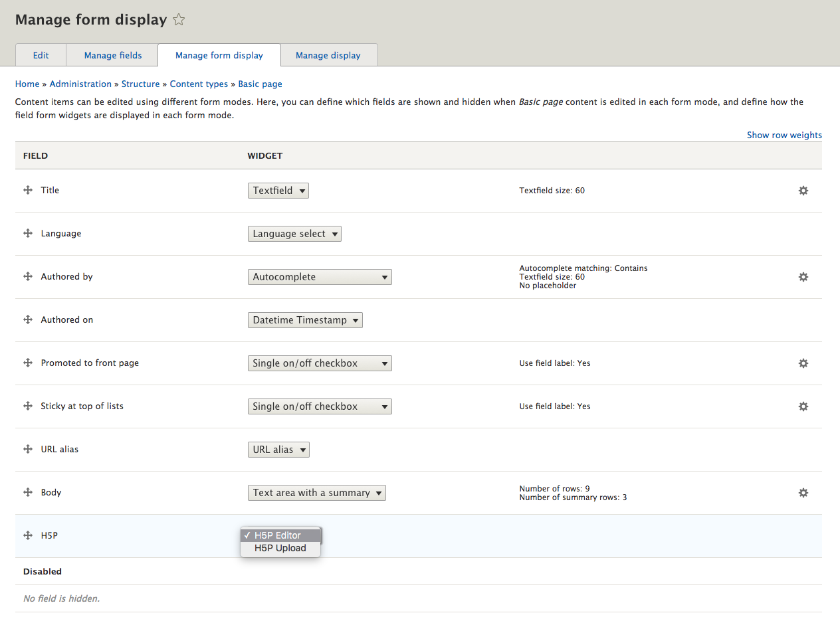Go to the Manage fields tab
840x617 pixels.
[112, 55]
